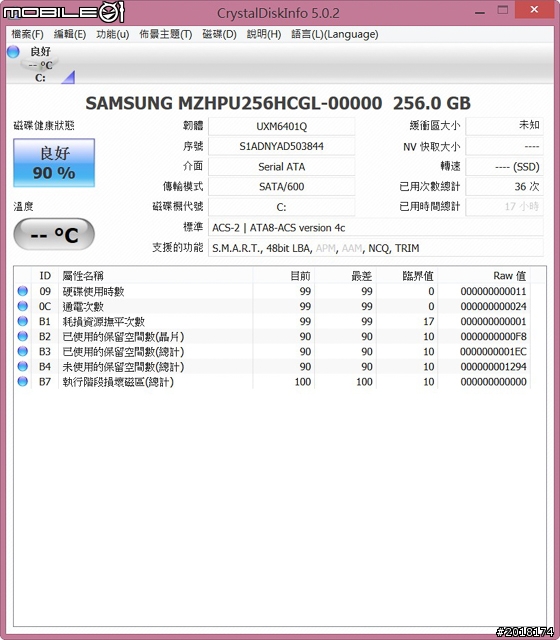
Task: Open the 磁碟(D) menu
Action: click(220, 34)
